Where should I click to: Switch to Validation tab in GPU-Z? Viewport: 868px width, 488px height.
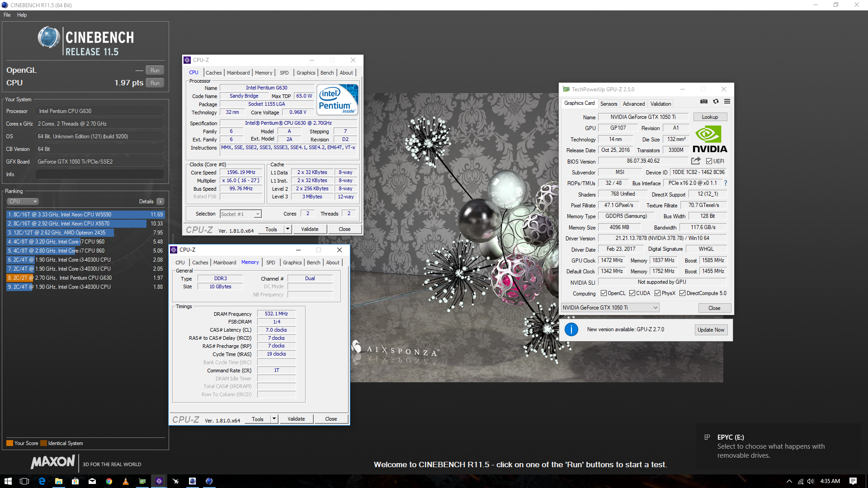(660, 104)
